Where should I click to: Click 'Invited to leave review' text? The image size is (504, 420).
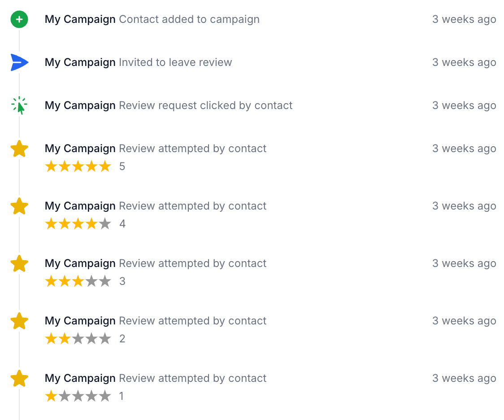coord(175,62)
